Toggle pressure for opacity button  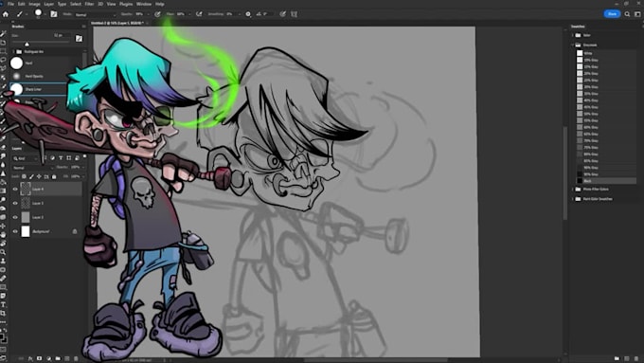[x=157, y=14]
